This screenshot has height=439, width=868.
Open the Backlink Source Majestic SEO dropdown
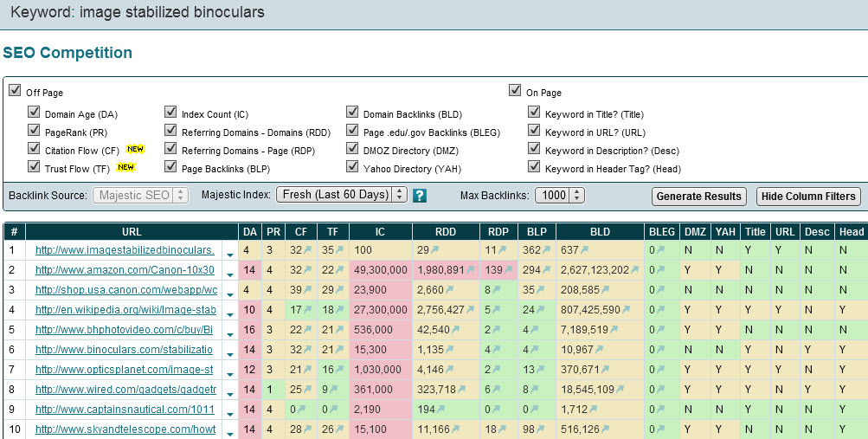tap(140, 195)
